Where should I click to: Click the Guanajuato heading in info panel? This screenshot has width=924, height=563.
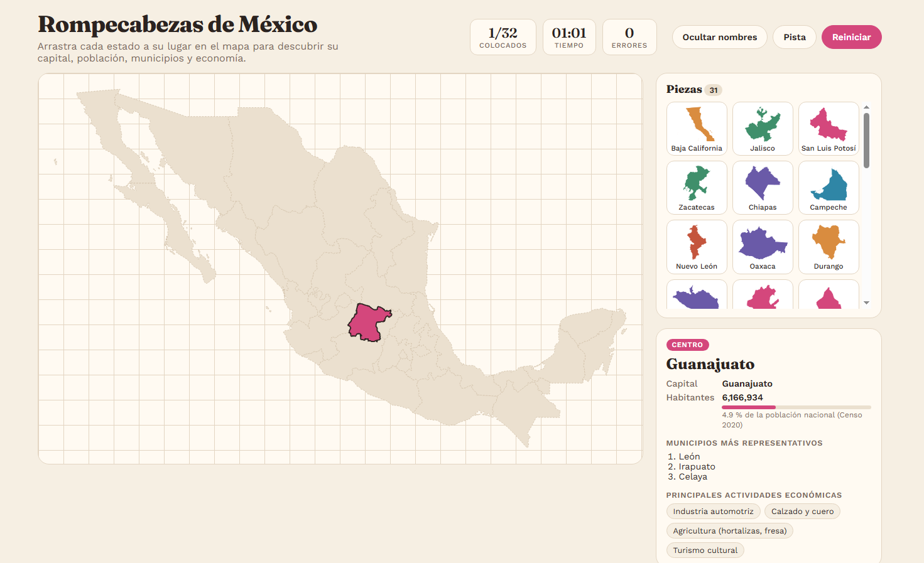click(710, 364)
